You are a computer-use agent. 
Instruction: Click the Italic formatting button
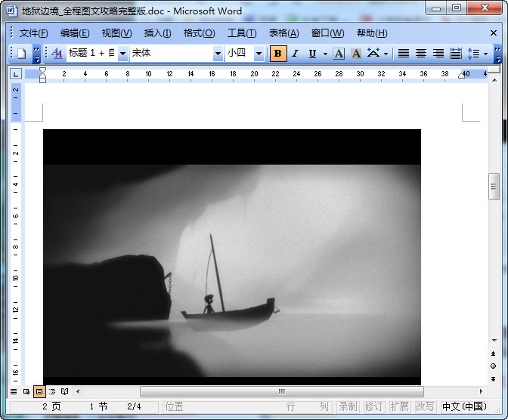pos(295,54)
